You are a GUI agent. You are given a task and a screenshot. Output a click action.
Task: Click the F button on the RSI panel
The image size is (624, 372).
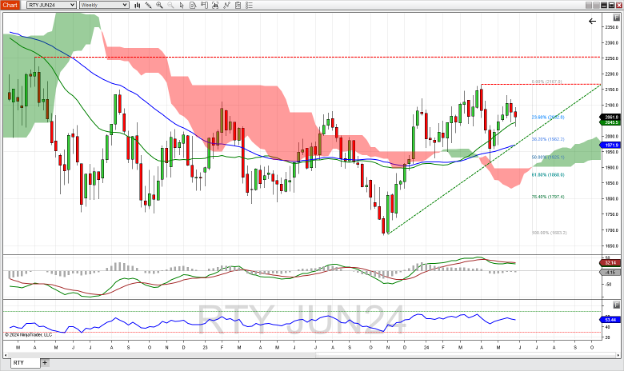tap(616, 305)
